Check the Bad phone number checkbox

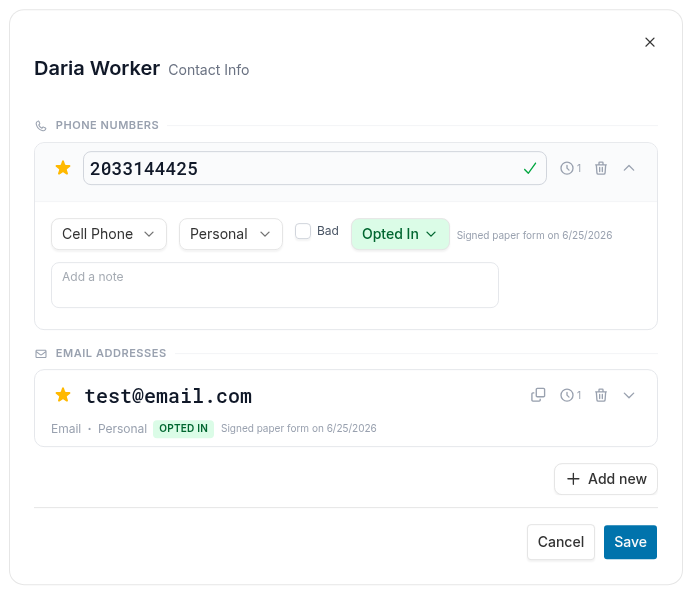point(303,231)
